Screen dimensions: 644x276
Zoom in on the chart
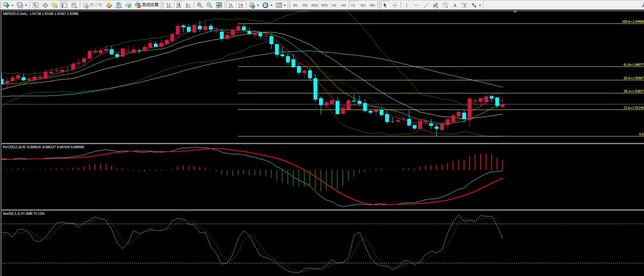[x=200, y=5]
